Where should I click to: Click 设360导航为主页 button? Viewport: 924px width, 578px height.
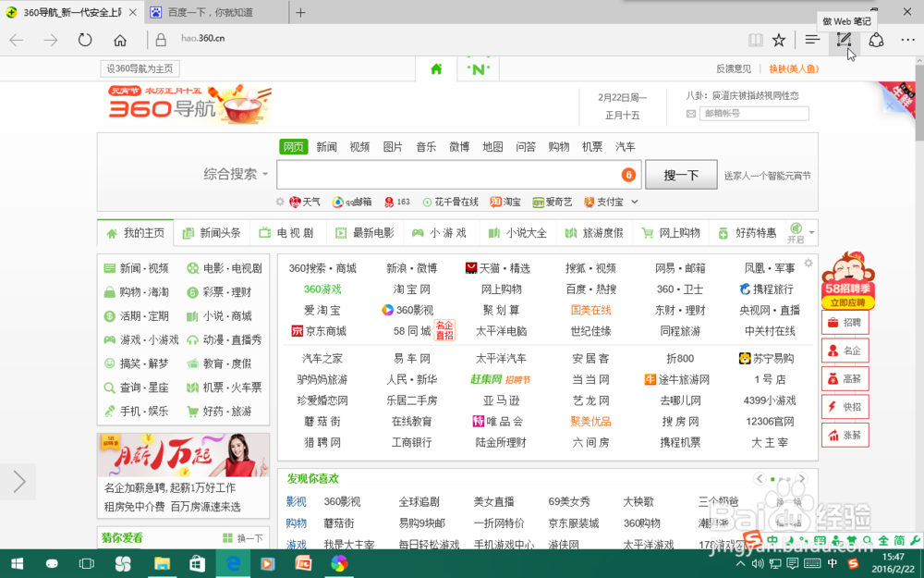[140, 69]
